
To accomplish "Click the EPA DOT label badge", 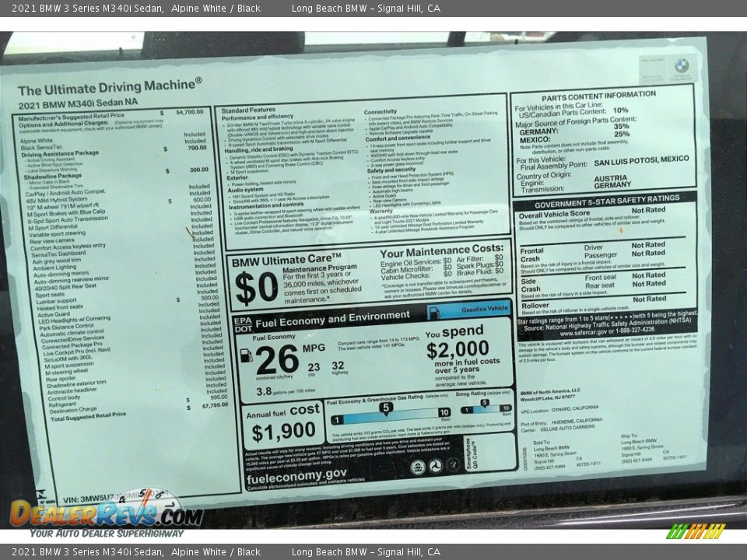I will 242,324.
